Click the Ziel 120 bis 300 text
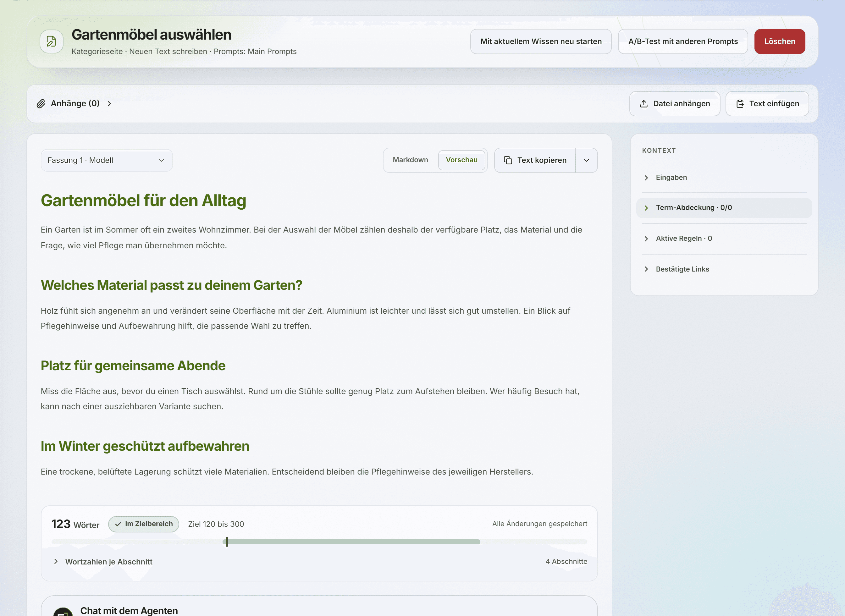Viewport: 845px width, 616px height. tap(216, 524)
